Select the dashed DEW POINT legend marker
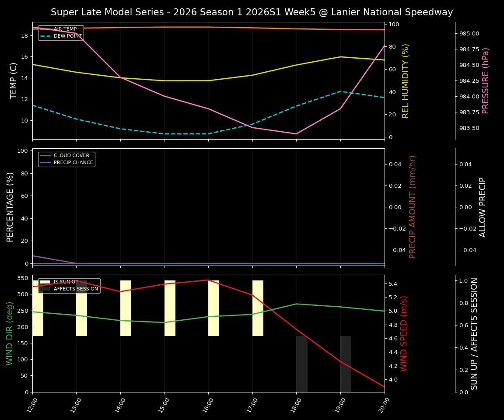The width and height of the screenshot is (504, 420). click(45, 35)
